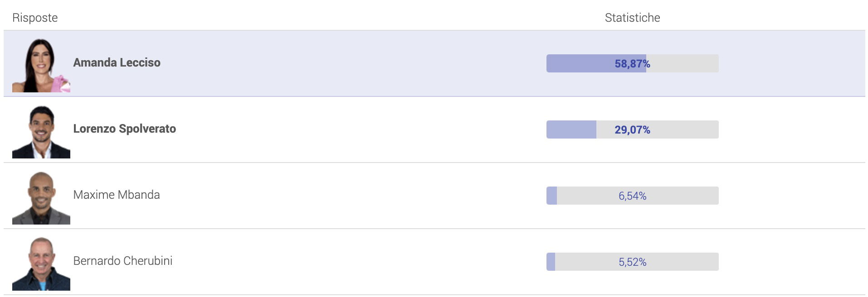Click the 29,07% percentage text
This screenshot has height=297, width=868.
[633, 130]
